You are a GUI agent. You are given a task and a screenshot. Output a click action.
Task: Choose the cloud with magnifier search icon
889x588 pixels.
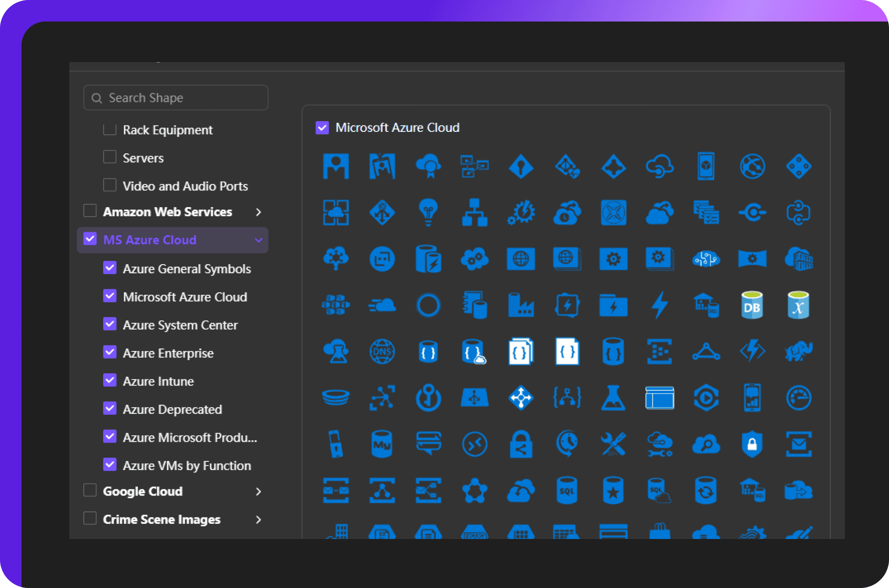click(x=706, y=444)
